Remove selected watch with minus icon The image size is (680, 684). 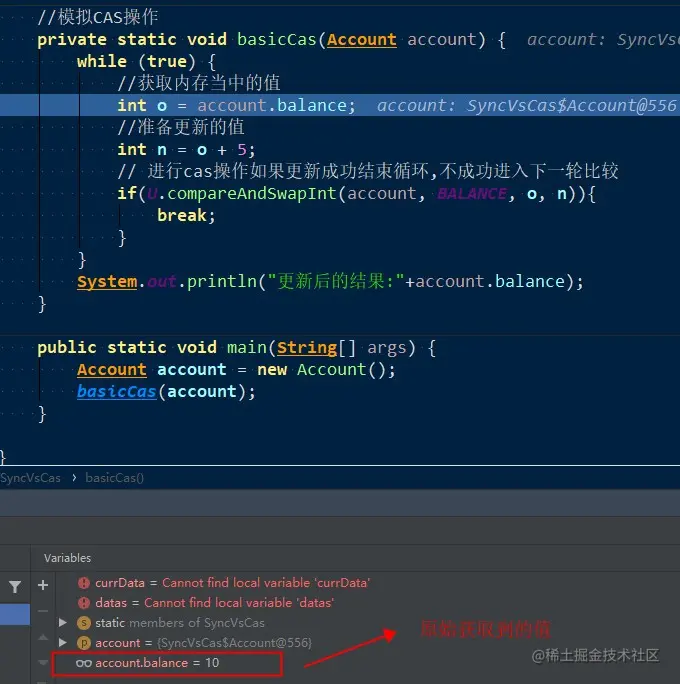43,611
